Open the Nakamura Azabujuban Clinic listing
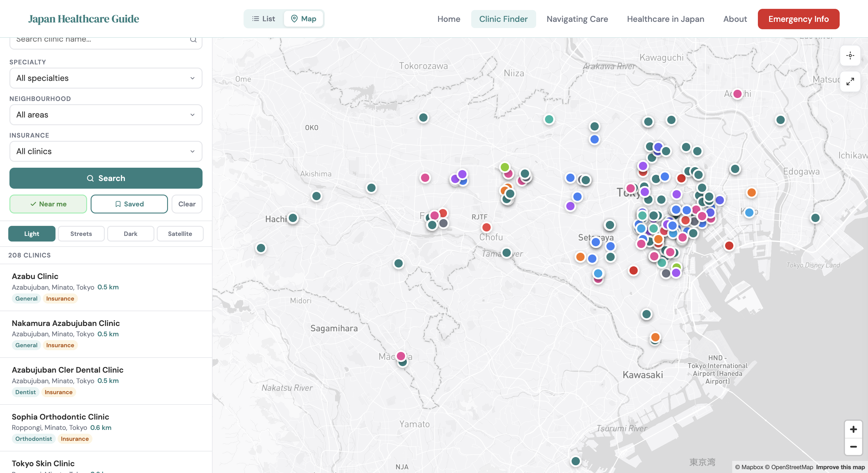 [106, 334]
